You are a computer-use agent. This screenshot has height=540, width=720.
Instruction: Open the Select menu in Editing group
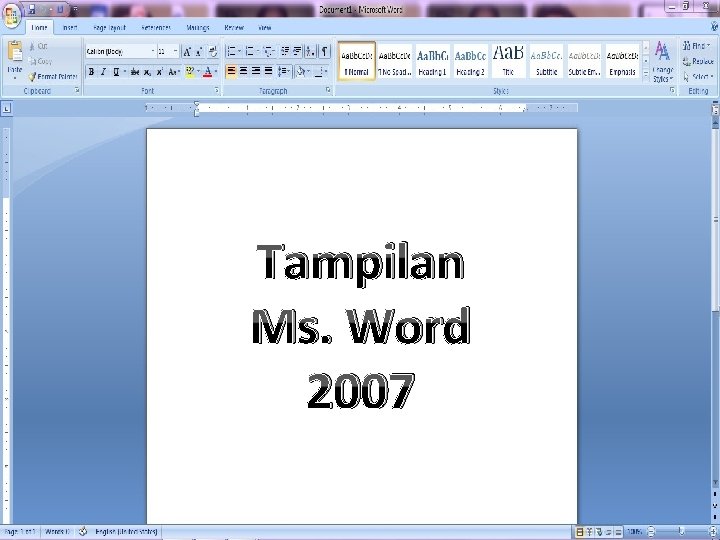pyautogui.click(x=698, y=77)
